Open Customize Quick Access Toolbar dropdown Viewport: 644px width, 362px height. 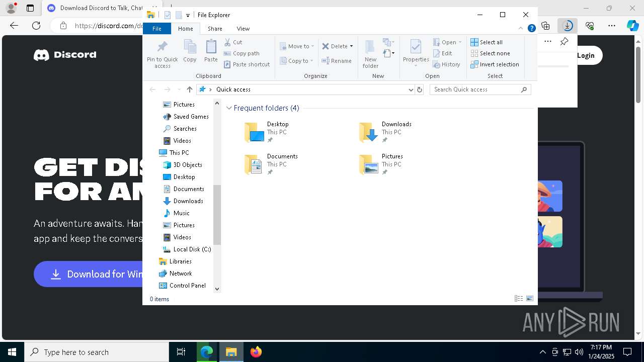click(188, 15)
